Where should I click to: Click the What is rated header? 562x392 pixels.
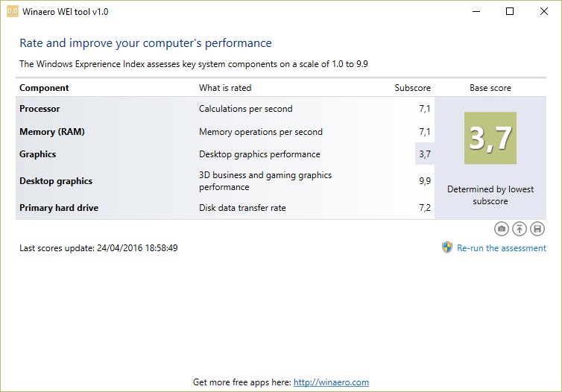click(225, 88)
